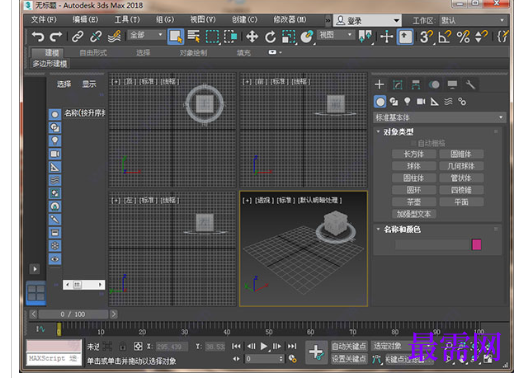This screenshot has width=520, height=378.
Task: Open the 标准基本体 object category dropdown
Action: (x=439, y=117)
